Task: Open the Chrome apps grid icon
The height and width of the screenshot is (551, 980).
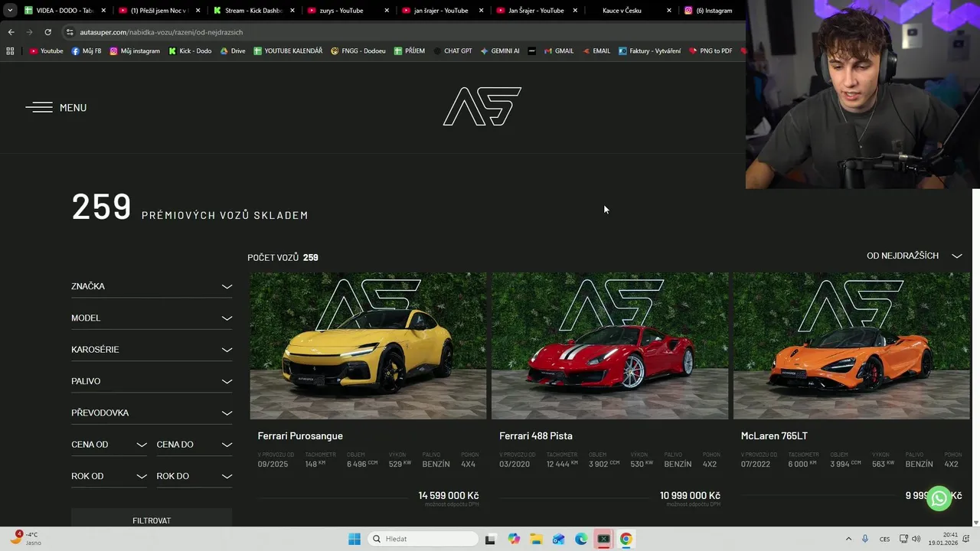Action: (x=10, y=51)
